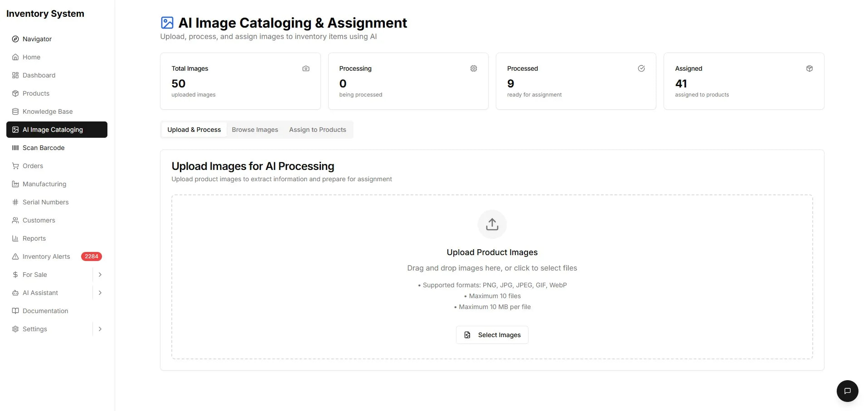
Task: Click the 'Upload Product Images' heading
Action: pyautogui.click(x=492, y=252)
